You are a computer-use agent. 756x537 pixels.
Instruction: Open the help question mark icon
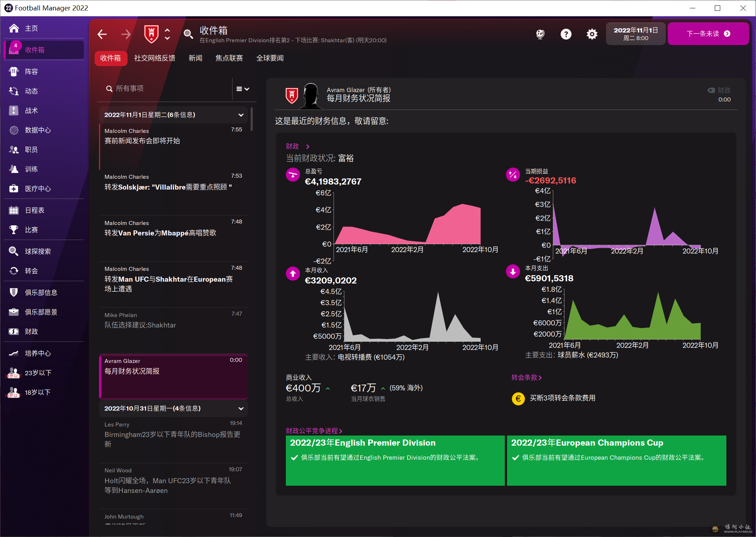tap(566, 34)
